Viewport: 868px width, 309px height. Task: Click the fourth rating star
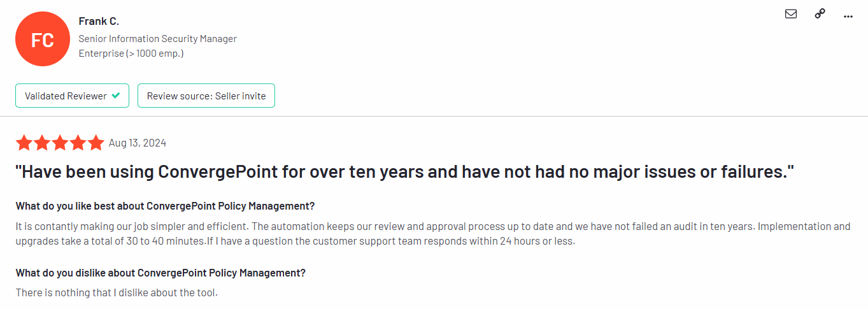tap(78, 143)
